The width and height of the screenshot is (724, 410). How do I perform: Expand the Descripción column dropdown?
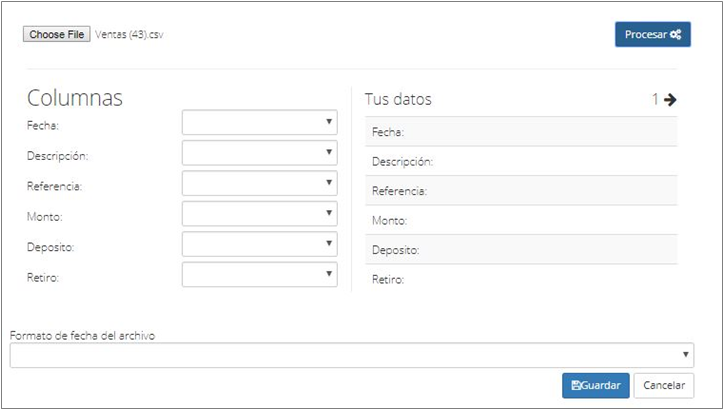[x=259, y=153]
